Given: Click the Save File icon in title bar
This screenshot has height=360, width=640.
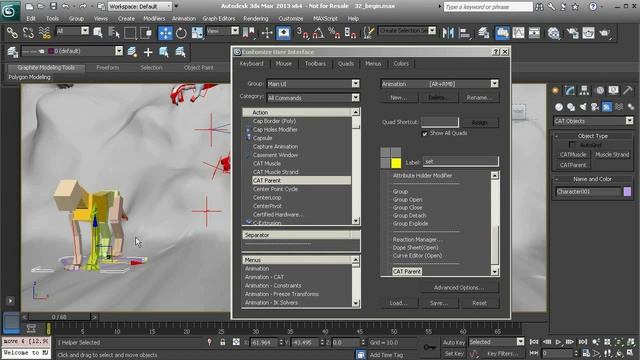Looking at the screenshot, I should coord(53,7).
